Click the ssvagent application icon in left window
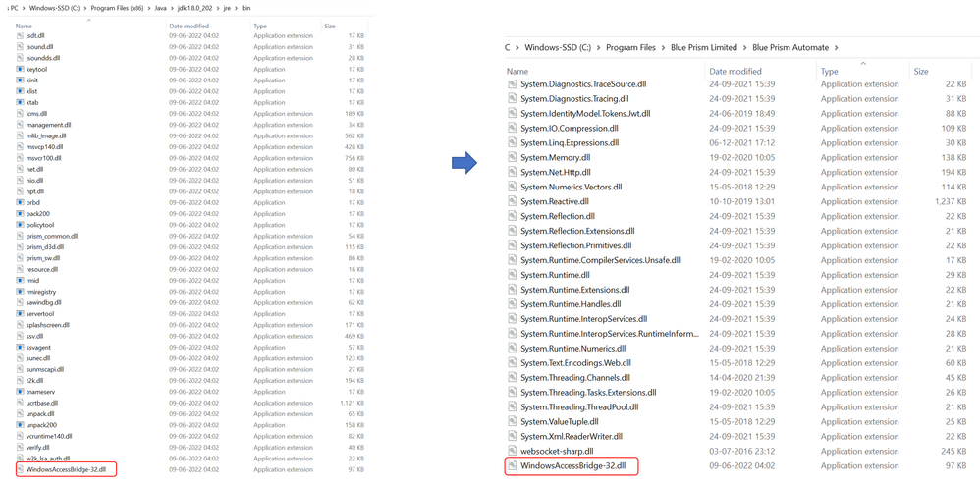Viewport: 980px width, 487px height. pos(20,347)
